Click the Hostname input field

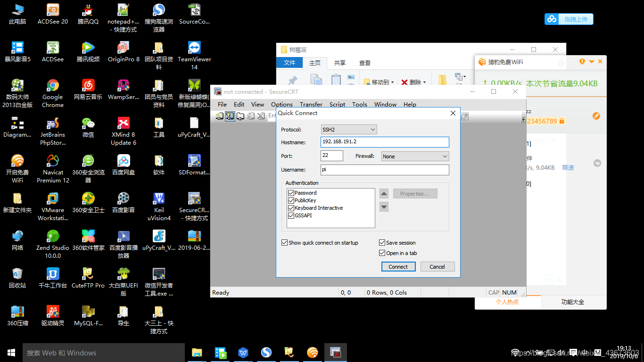tap(385, 142)
